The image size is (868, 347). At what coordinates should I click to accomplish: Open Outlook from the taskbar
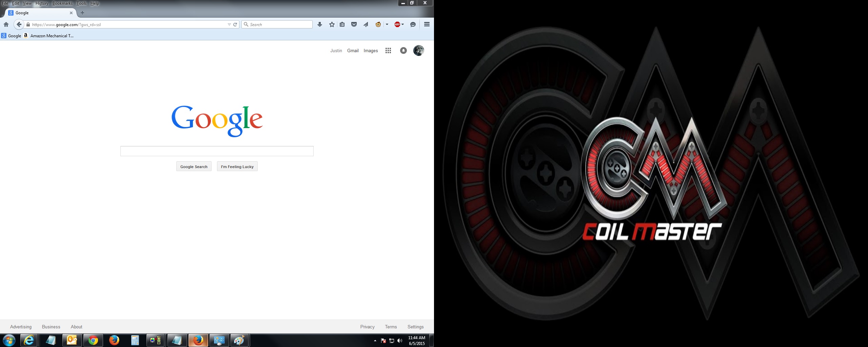pos(72,340)
